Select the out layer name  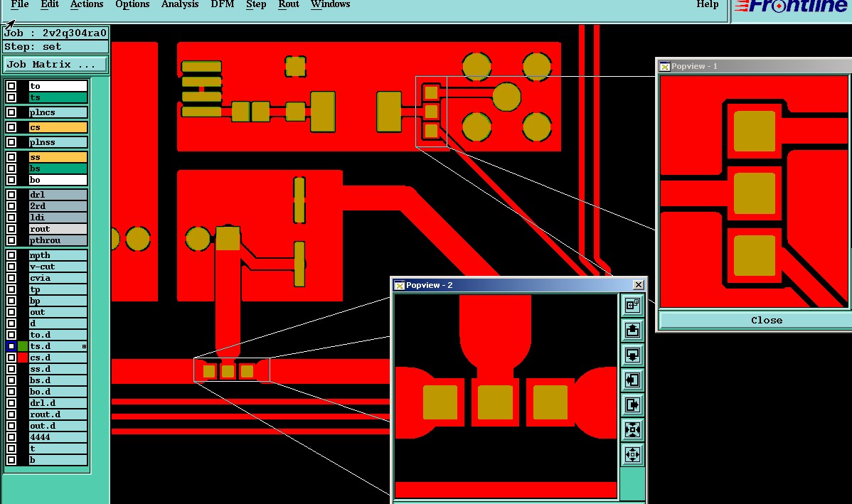[58, 312]
